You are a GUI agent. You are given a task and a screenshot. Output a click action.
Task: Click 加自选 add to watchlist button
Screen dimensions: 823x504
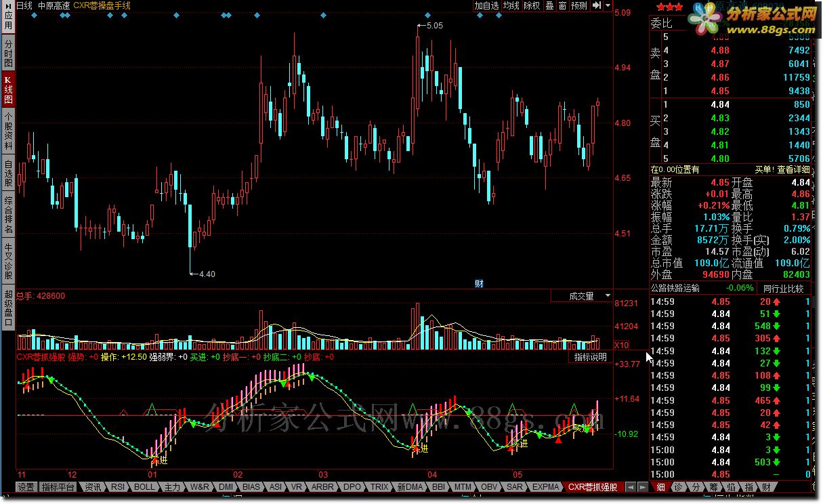point(486,5)
